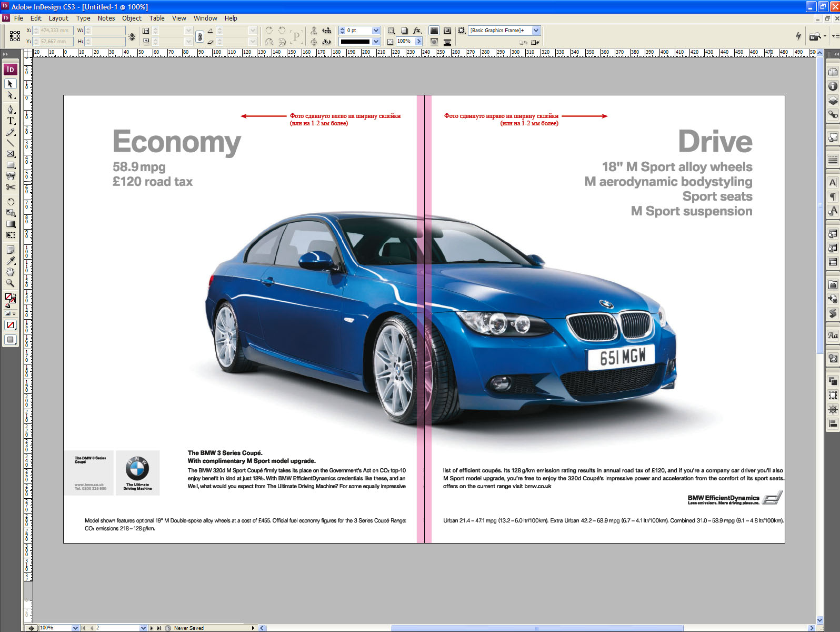Viewport: 840px width, 632px height.
Task: Select the Scale tool
Action: pos(10,213)
